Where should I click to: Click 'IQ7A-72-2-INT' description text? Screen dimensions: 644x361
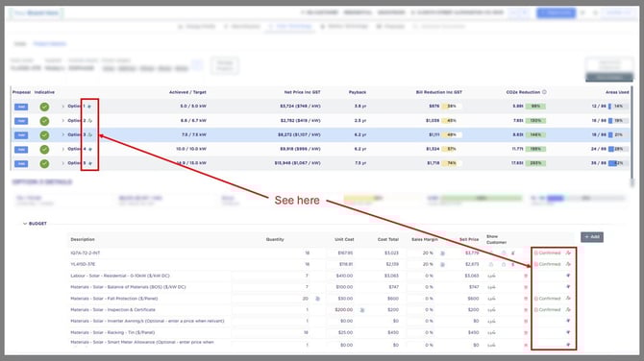click(x=85, y=253)
